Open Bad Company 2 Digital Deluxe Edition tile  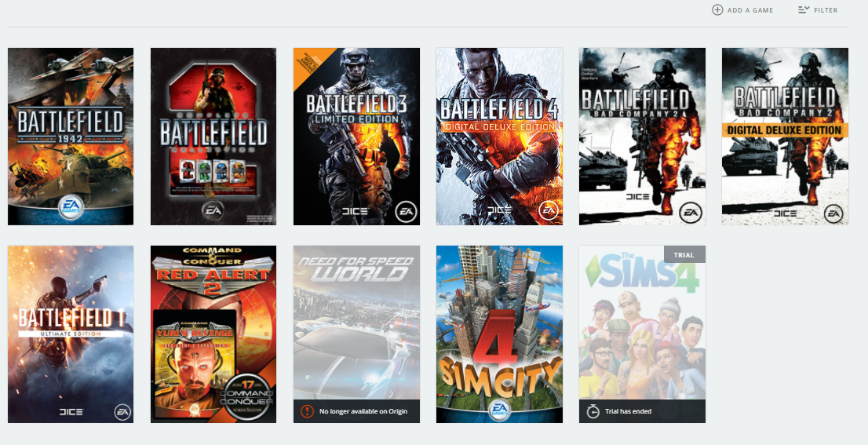click(x=785, y=137)
